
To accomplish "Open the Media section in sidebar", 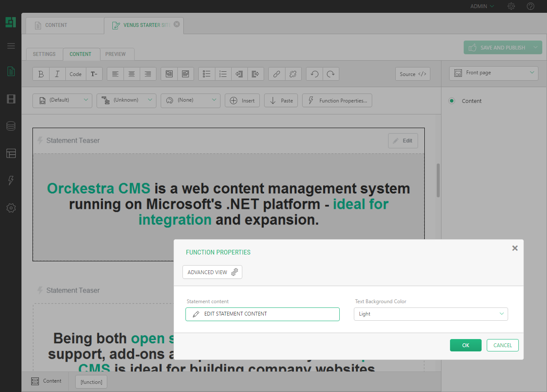I will [x=11, y=99].
